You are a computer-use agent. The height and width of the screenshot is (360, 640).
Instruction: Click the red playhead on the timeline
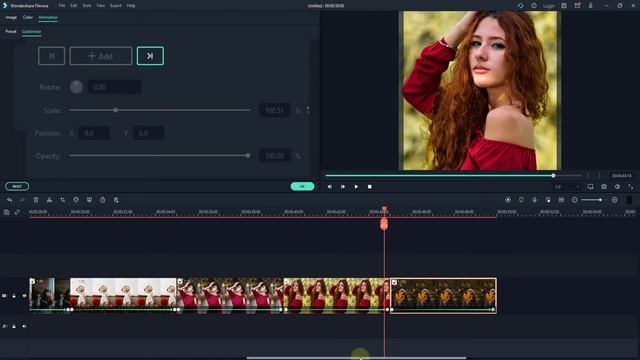(384, 223)
